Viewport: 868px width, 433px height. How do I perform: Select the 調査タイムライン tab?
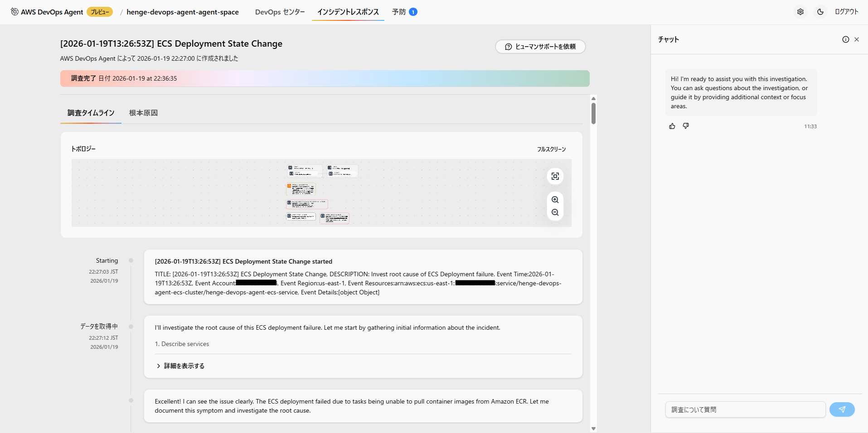[x=91, y=113]
